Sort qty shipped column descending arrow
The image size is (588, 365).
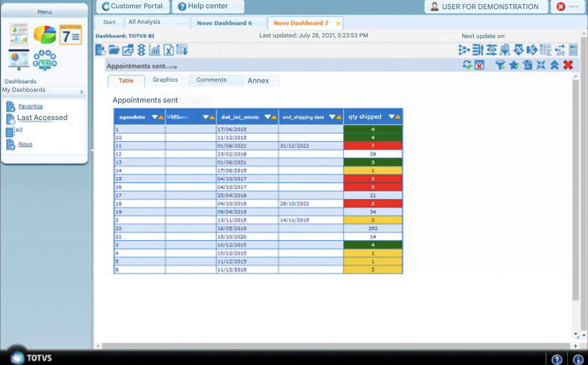click(x=391, y=116)
